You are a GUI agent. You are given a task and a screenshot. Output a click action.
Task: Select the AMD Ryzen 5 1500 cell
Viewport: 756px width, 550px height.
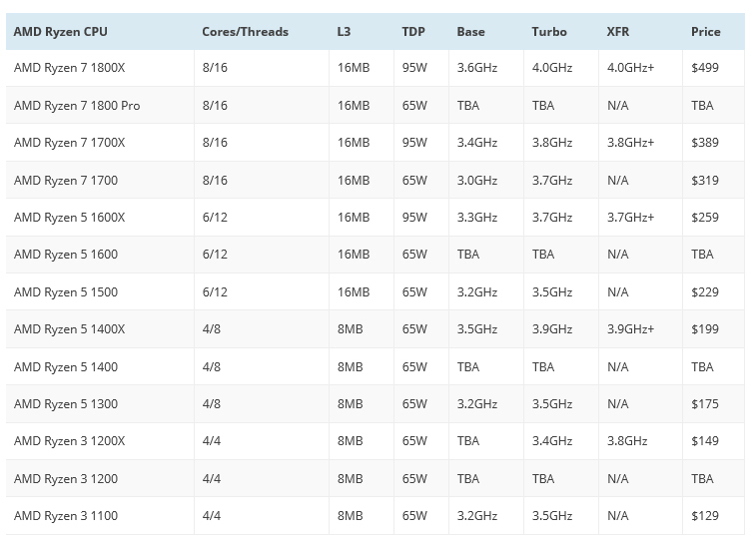click(66, 292)
